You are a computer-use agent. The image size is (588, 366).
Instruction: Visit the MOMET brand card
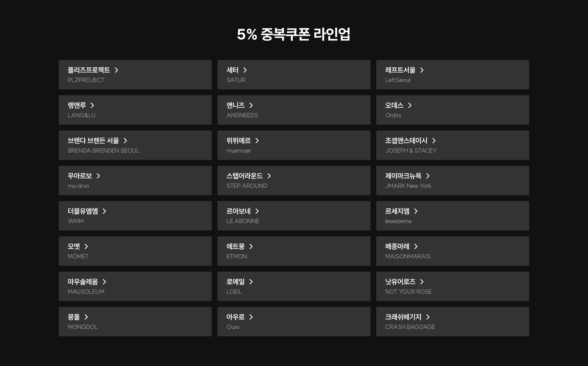[x=135, y=251]
